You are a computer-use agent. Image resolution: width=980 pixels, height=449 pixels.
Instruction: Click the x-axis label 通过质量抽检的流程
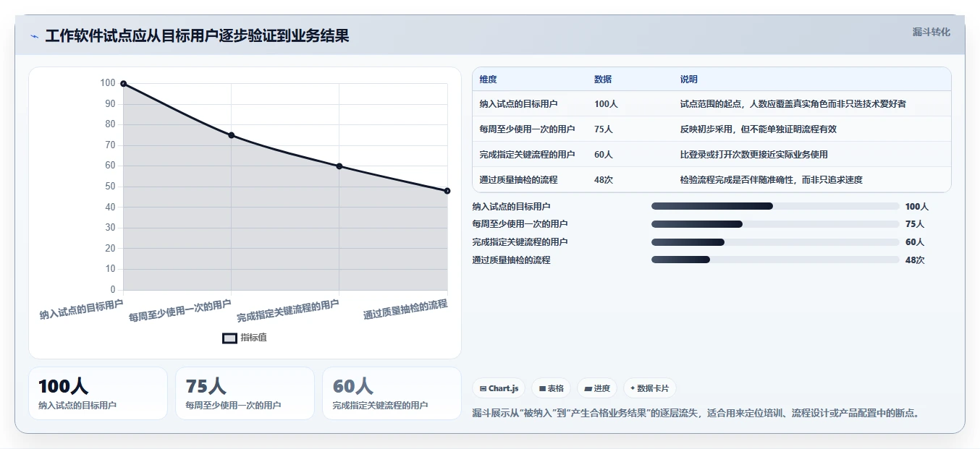[x=405, y=309]
